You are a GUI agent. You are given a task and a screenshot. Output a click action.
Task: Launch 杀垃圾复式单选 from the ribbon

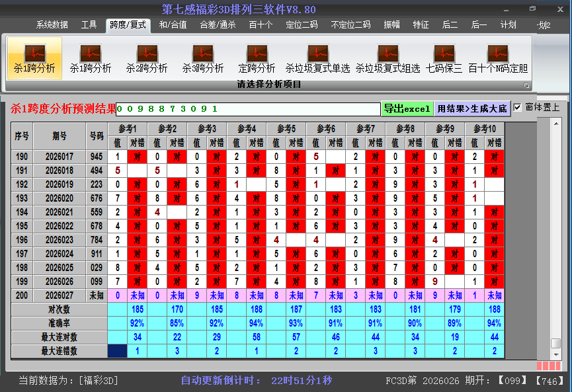(317, 58)
